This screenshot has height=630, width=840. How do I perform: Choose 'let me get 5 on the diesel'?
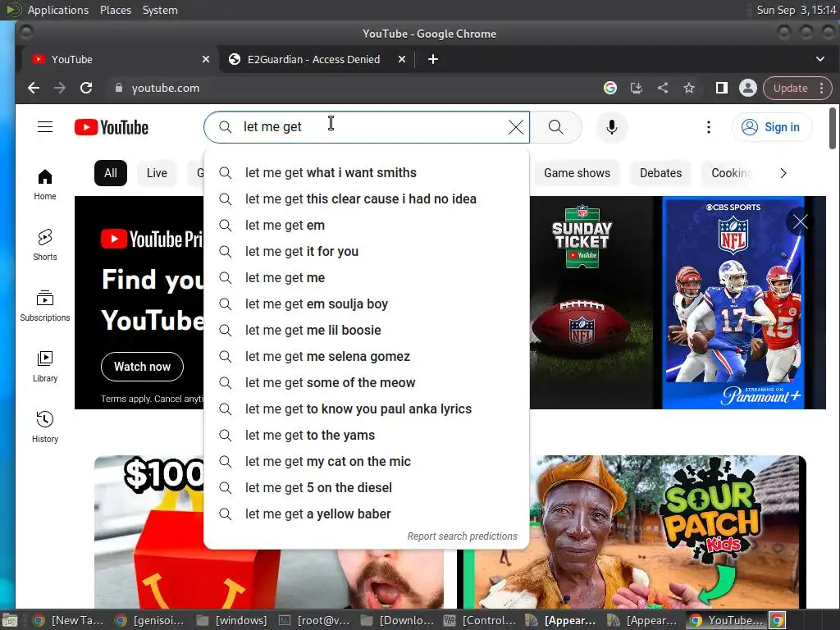(367, 487)
